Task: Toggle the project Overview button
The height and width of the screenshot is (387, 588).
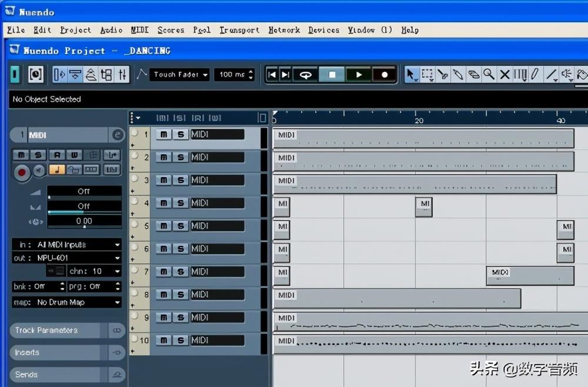Action: click(91, 74)
